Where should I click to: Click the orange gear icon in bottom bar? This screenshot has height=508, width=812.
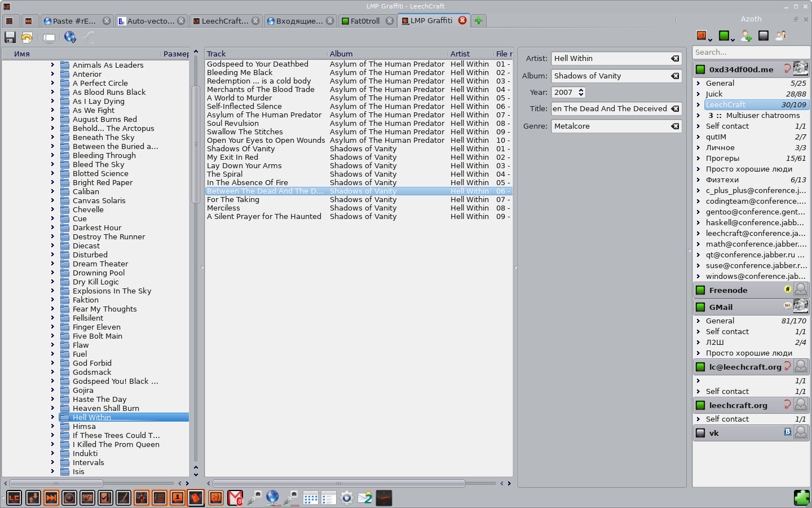(142, 498)
